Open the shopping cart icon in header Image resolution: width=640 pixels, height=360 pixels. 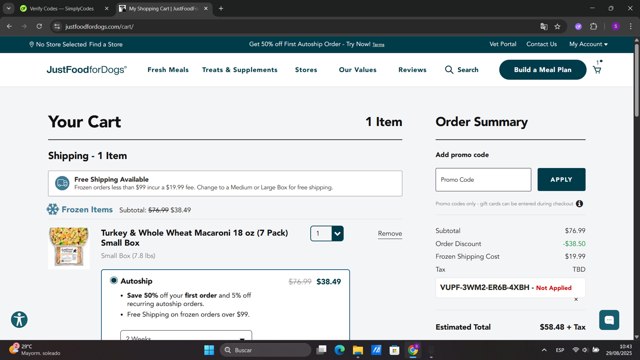(597, 70)
